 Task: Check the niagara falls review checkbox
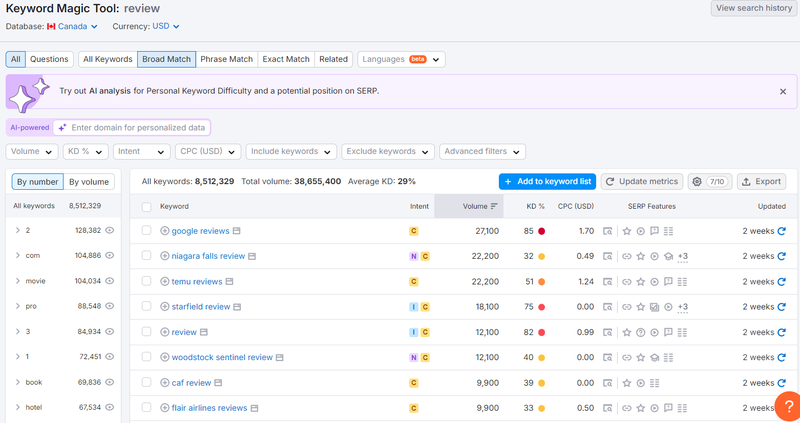146,256
